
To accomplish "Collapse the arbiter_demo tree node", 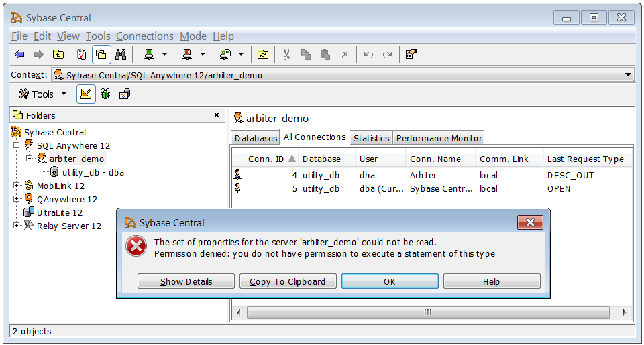I will 29,158.
